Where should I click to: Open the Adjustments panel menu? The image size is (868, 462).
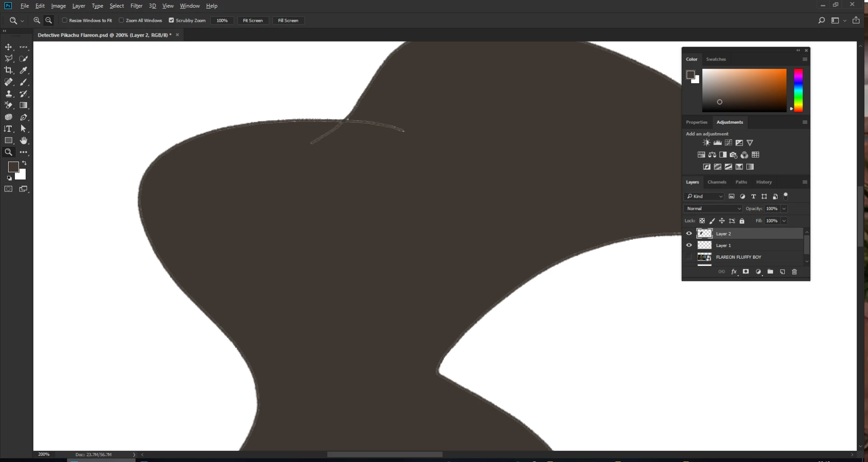point(805,122)
